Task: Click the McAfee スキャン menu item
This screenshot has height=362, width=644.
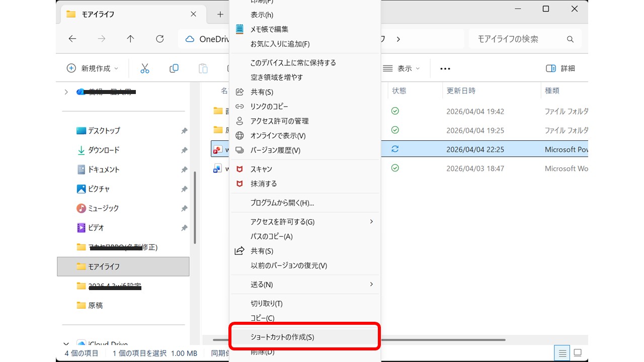Action: click(x=261, y=169)
